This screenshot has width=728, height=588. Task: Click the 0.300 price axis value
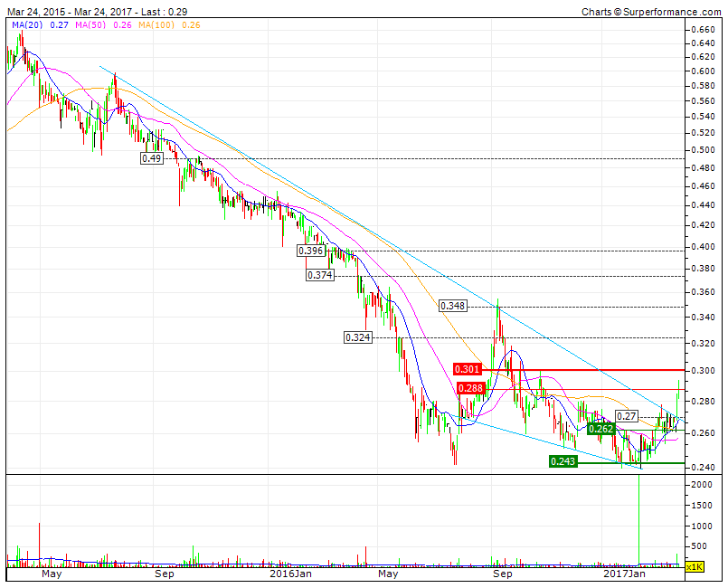[x=704, y=371]
